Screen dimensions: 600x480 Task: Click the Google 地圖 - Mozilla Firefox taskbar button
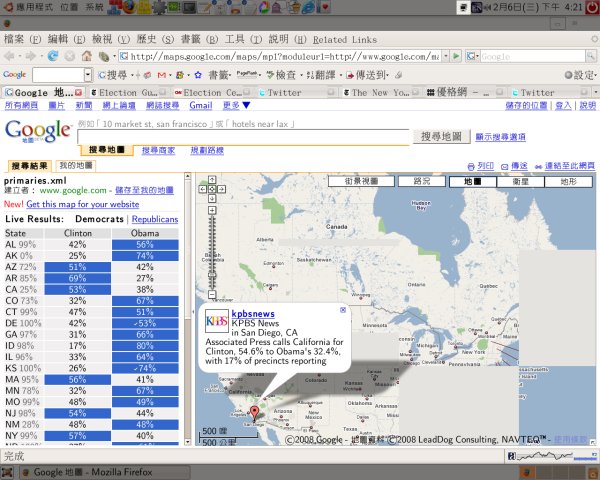coord(105,472)
